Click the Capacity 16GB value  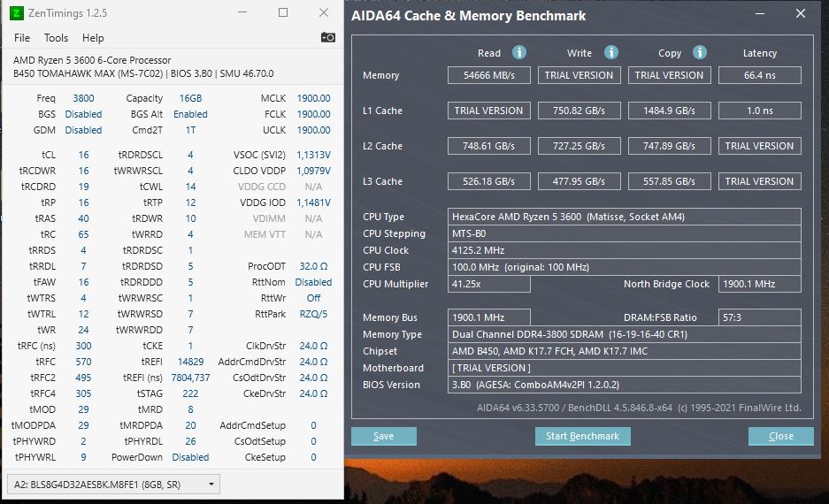190,98
